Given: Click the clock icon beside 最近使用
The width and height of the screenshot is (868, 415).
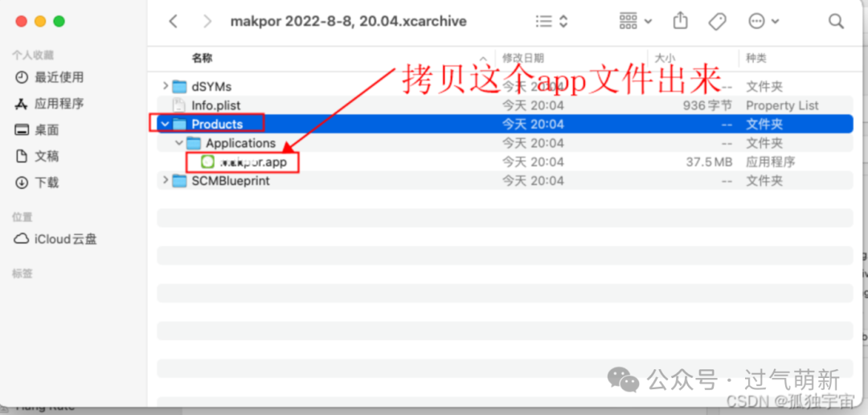Looking at the screenshot, I should [22, 77].
